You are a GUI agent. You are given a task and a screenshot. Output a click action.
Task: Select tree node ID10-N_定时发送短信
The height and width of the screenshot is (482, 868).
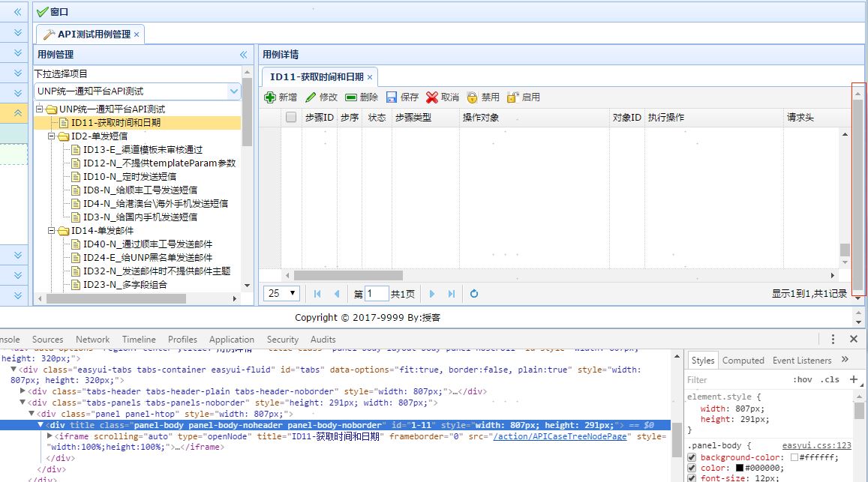130,177
